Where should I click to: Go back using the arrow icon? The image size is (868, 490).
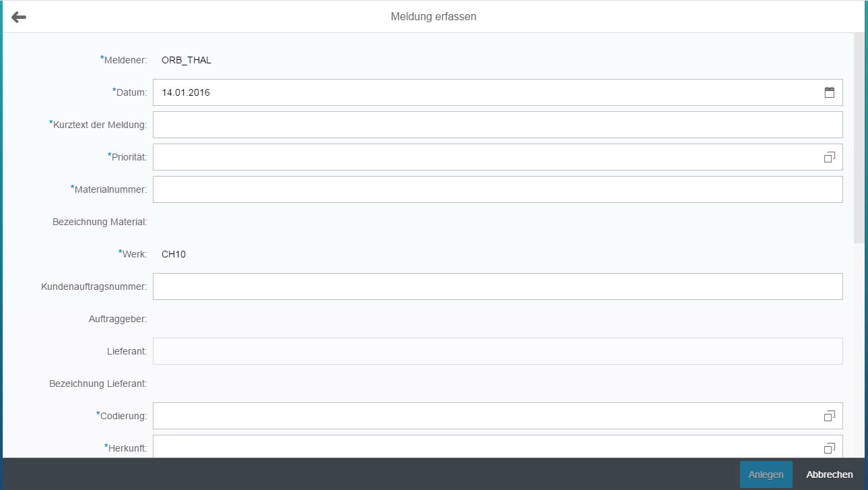pyautogui.click(x=19, y=17)
